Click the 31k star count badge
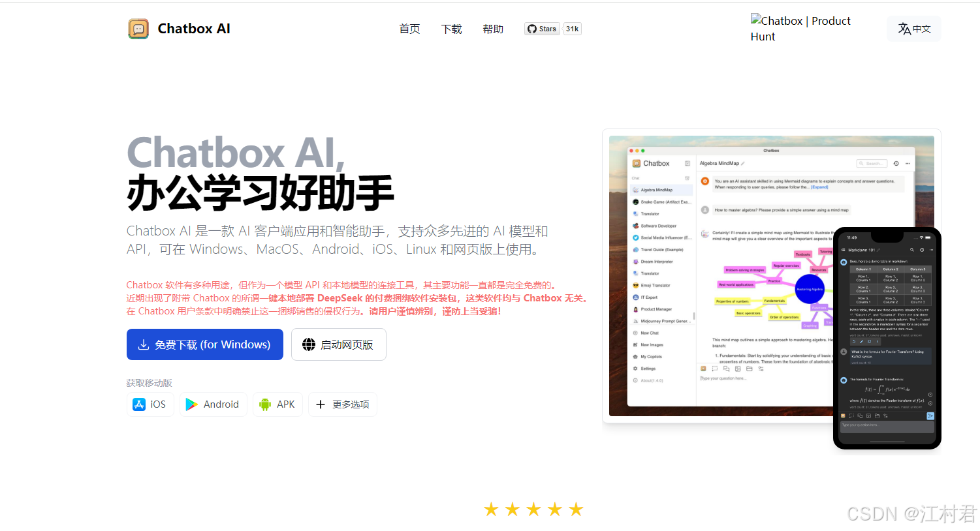 [572, 29]
